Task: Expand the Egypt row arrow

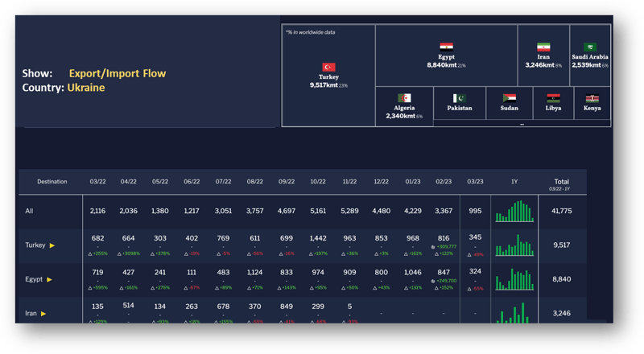Action: pos(49,279)
